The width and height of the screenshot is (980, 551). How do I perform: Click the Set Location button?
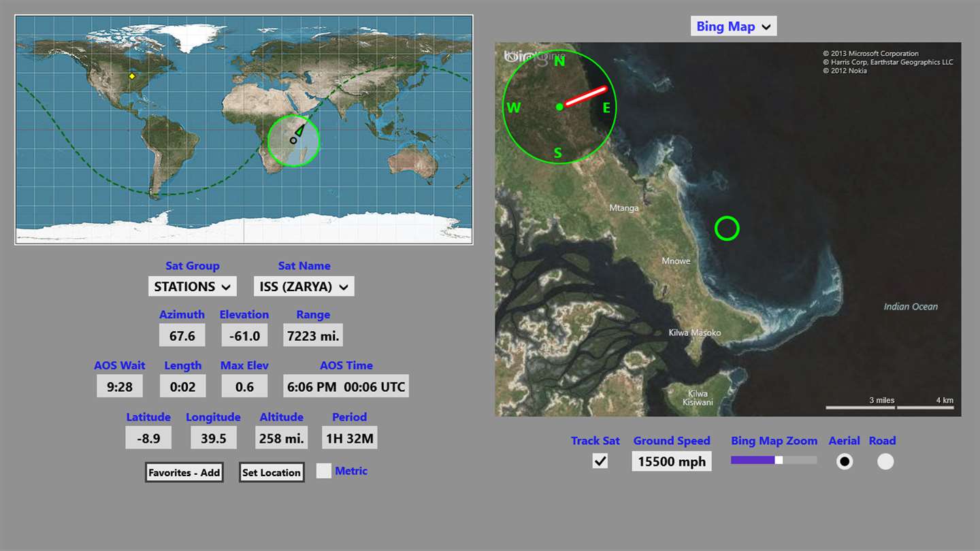(272, 472)
